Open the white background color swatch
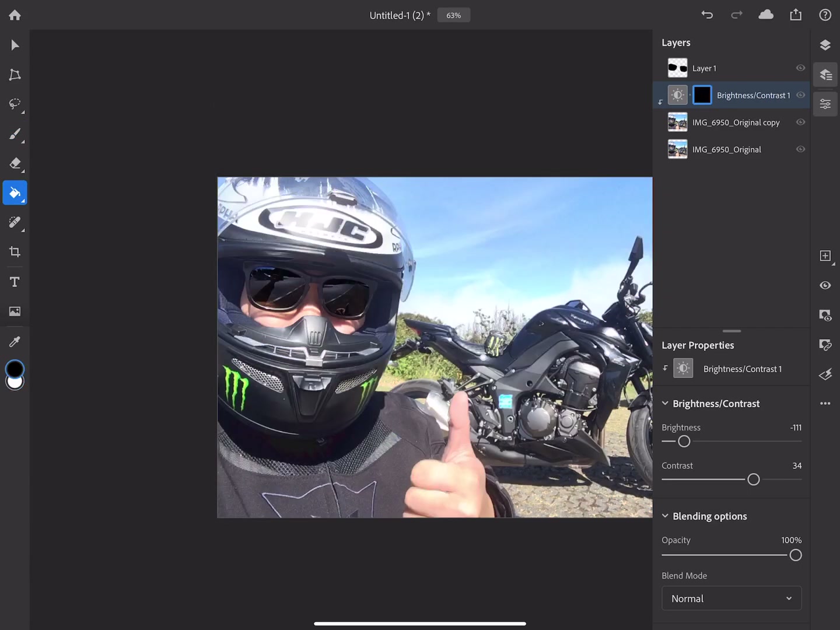This screenshot has height=630, width=840. (15, 384)
